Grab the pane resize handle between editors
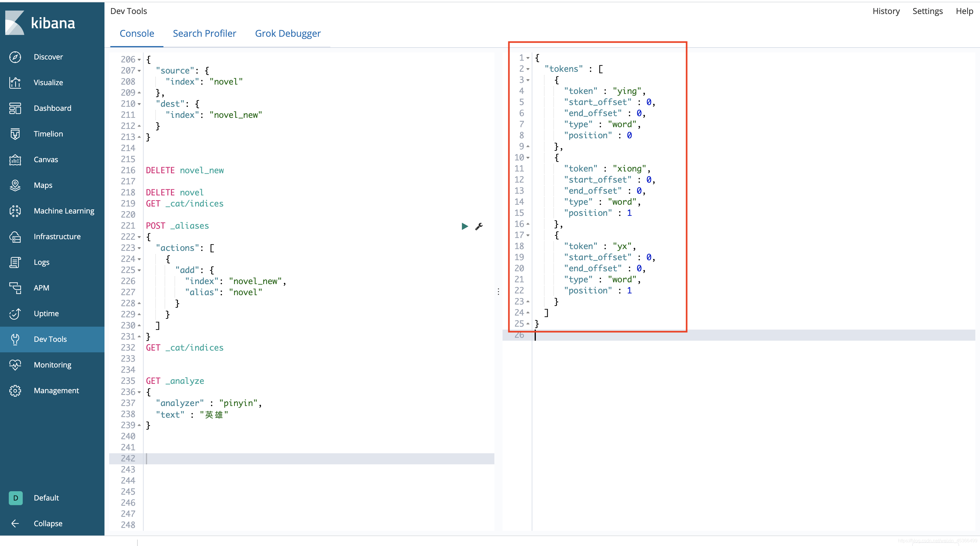This screenshot has width=980, height=546. point(498,292)
